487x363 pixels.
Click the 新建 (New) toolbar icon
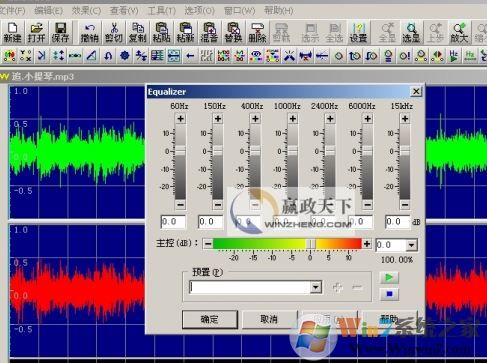[x=12, y=33]
